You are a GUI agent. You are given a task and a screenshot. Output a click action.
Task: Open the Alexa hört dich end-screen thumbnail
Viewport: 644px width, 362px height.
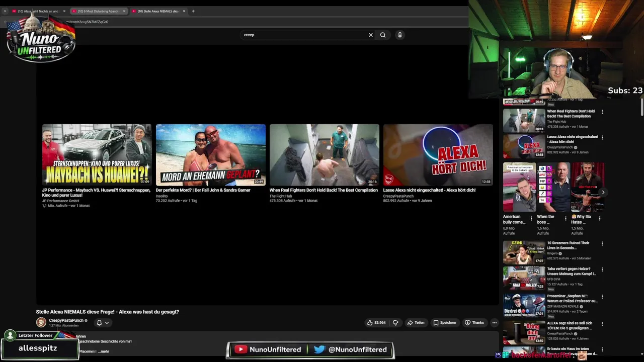(x=438, y=155)
